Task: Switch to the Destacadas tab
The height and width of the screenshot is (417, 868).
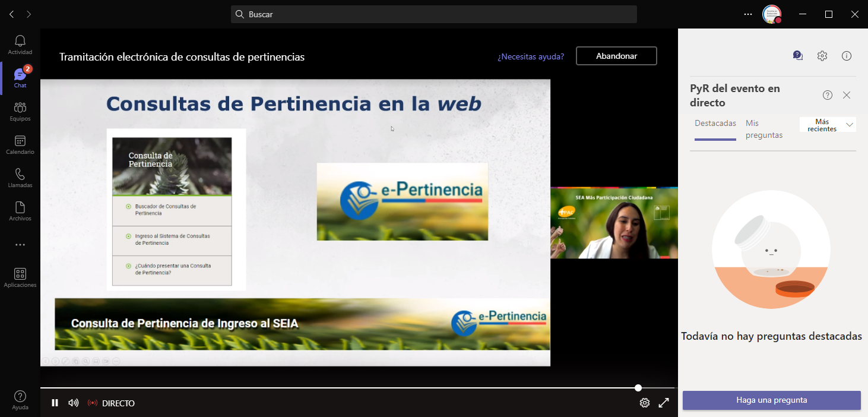Action: 715,124
